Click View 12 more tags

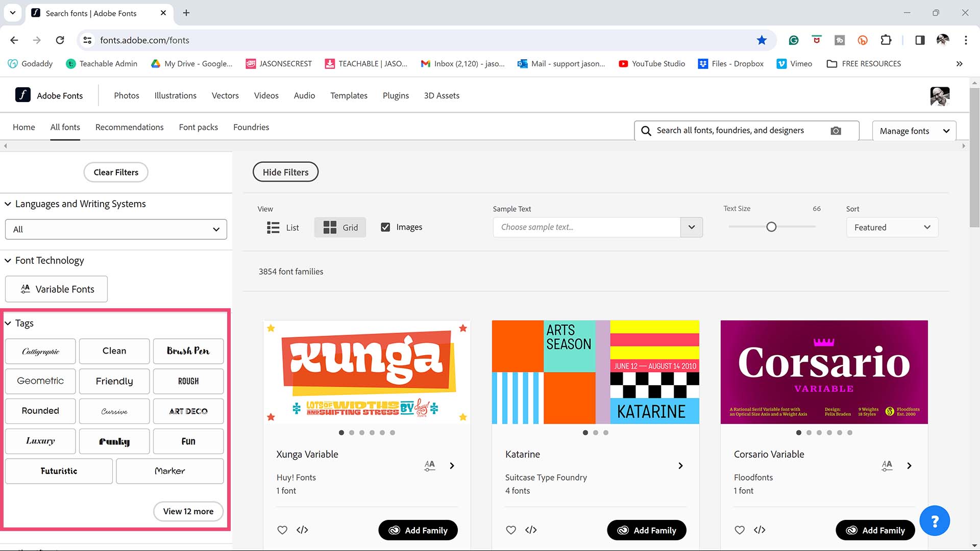click(188, 511)
